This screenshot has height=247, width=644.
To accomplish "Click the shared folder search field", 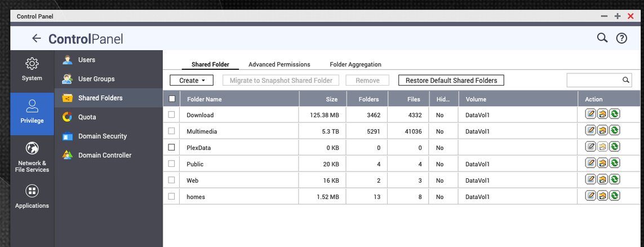I will pos(595,80).
